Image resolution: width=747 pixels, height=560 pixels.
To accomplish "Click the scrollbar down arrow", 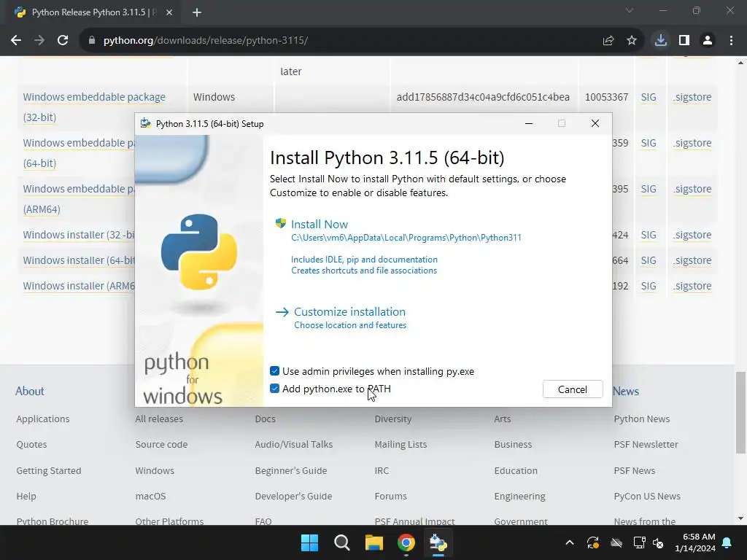I will click(741, 518).
